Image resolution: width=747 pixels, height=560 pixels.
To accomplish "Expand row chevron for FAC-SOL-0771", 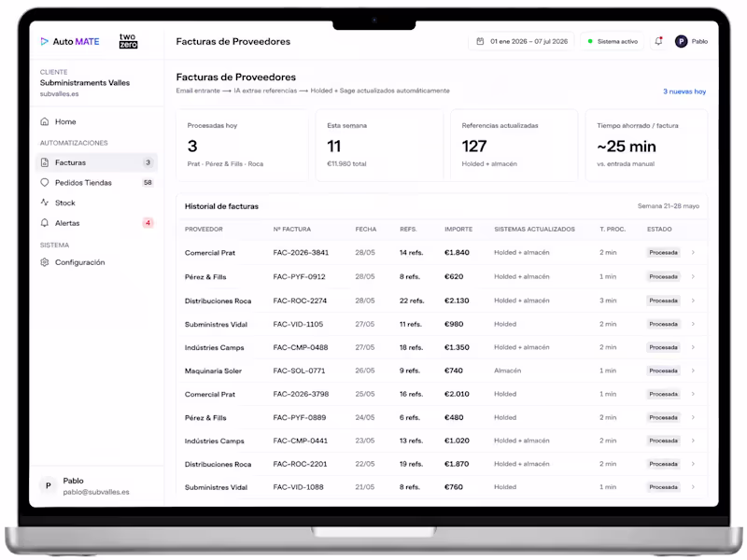I will (693, 371).
